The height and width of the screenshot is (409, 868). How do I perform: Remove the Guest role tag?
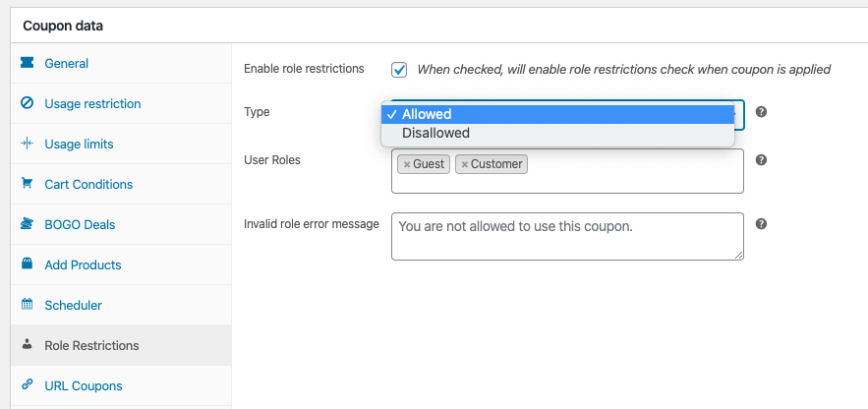coord(407,164)
